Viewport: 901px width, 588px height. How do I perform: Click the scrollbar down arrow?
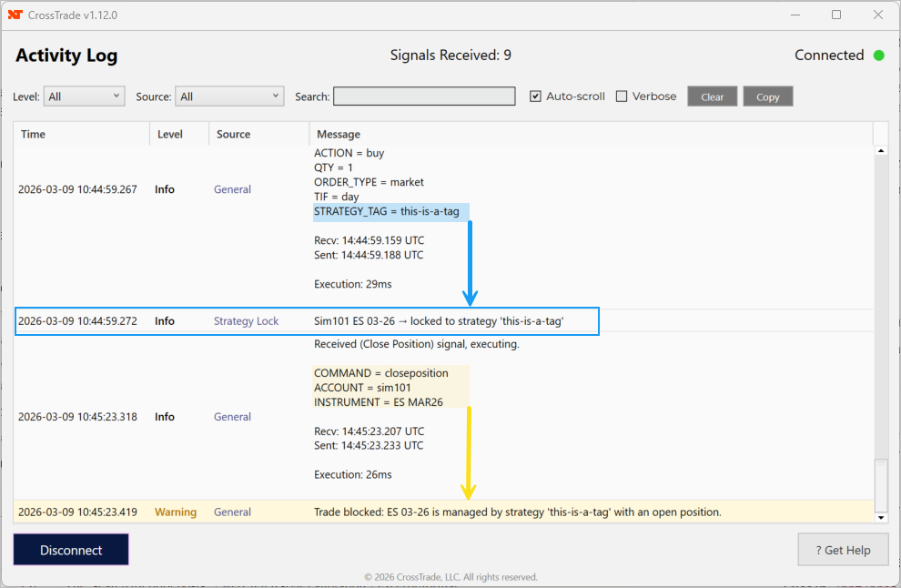880,517
